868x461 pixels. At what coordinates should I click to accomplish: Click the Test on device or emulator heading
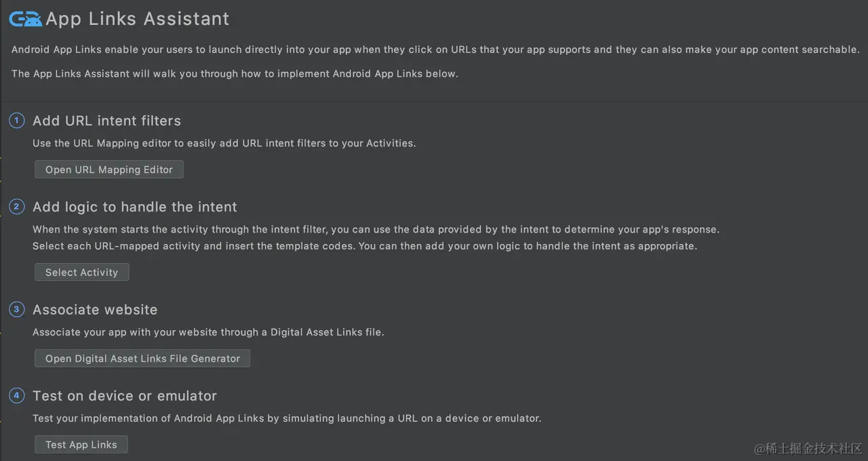click(125, 396)
